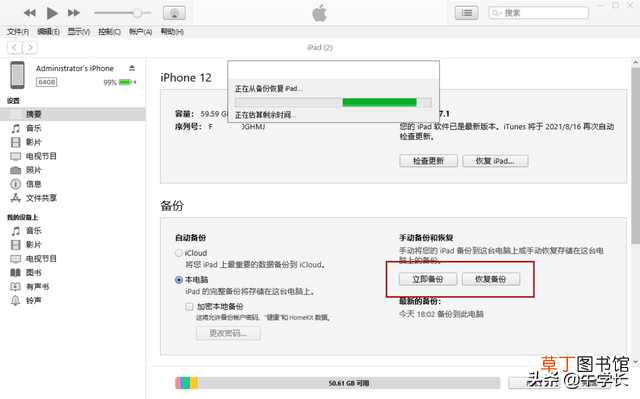
Task: Focus the search input field
Action: pyautogui.click(x=539, y=13)
